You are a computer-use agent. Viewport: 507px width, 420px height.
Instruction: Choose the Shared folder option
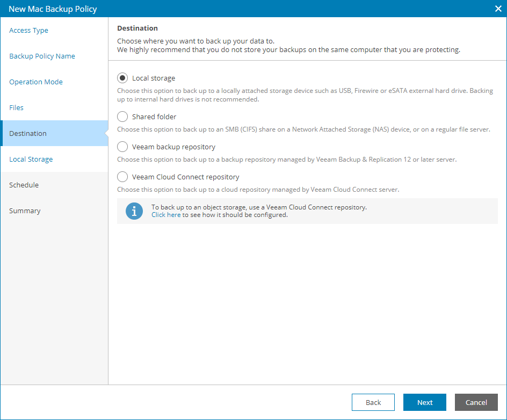(122, 117)
